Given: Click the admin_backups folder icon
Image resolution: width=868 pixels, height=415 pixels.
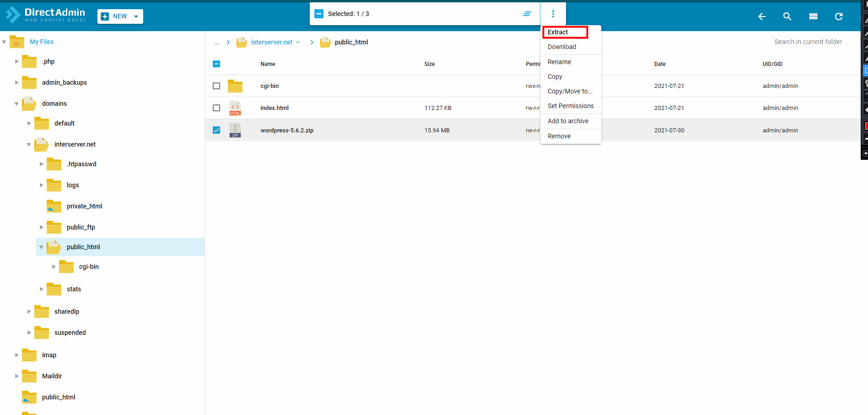Looking at the screenshot, I should click(29, 82).
